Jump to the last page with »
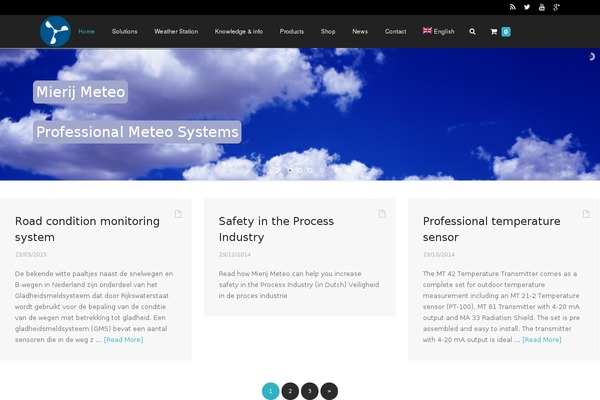Viewport: 600px width, 400px height. pyautogui.click(x=329, y=391)
